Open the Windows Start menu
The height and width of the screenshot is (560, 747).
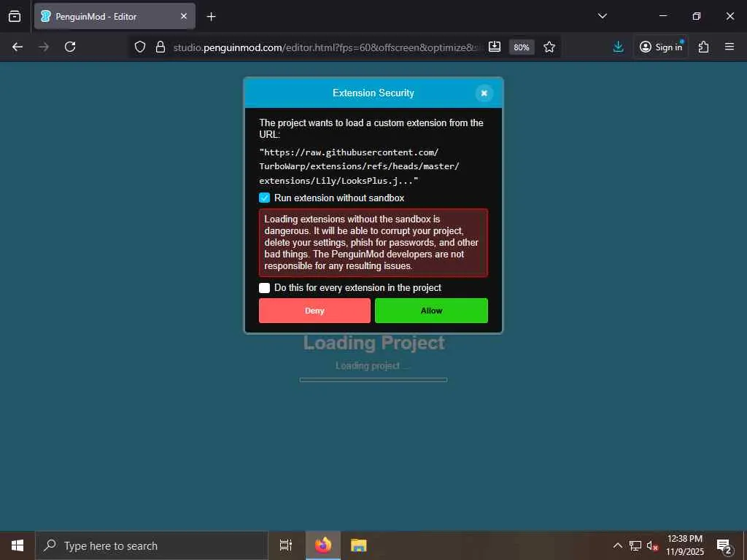coord(18,545)
